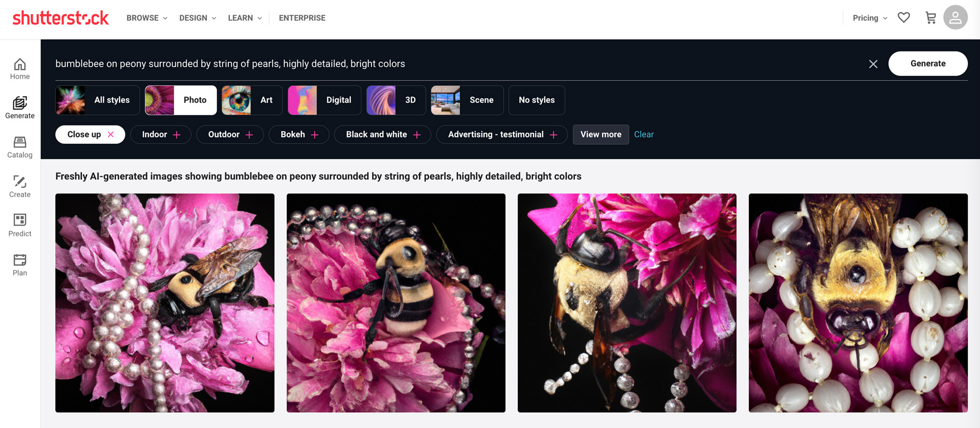This screenshot has height=428, width=980.
Task: Open the Plan calendar in sidebar
Action: pos(20,265)
